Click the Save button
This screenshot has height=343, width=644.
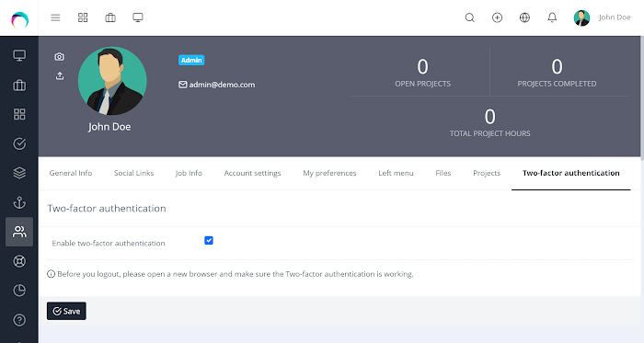pyautogui.click(x=66, y=311)
